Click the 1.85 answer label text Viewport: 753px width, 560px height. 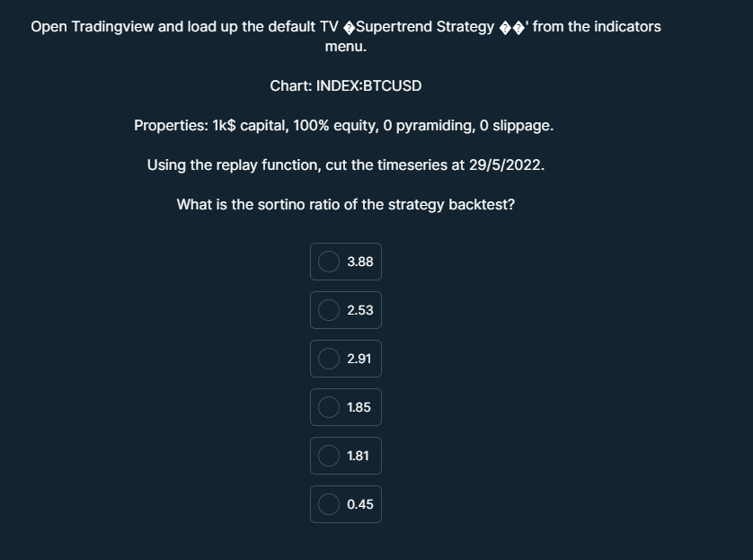[x=359, y=407]
